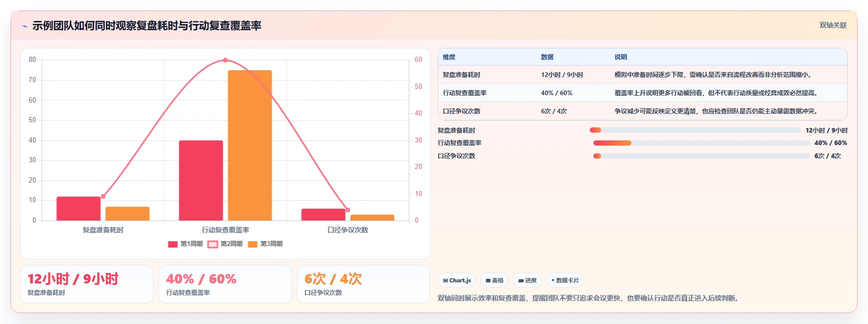Click the panel title 示例团队如何同时观察复盘耗时
This screenshot has height=324, width=868.
point(147,25)
